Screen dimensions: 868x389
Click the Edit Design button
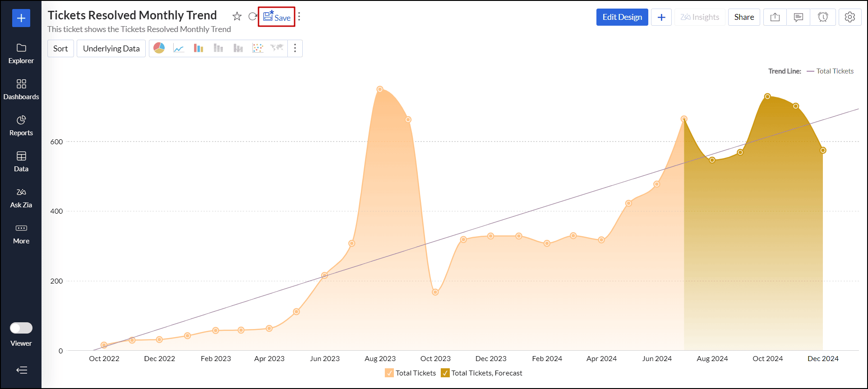click(x=622, y=17)
